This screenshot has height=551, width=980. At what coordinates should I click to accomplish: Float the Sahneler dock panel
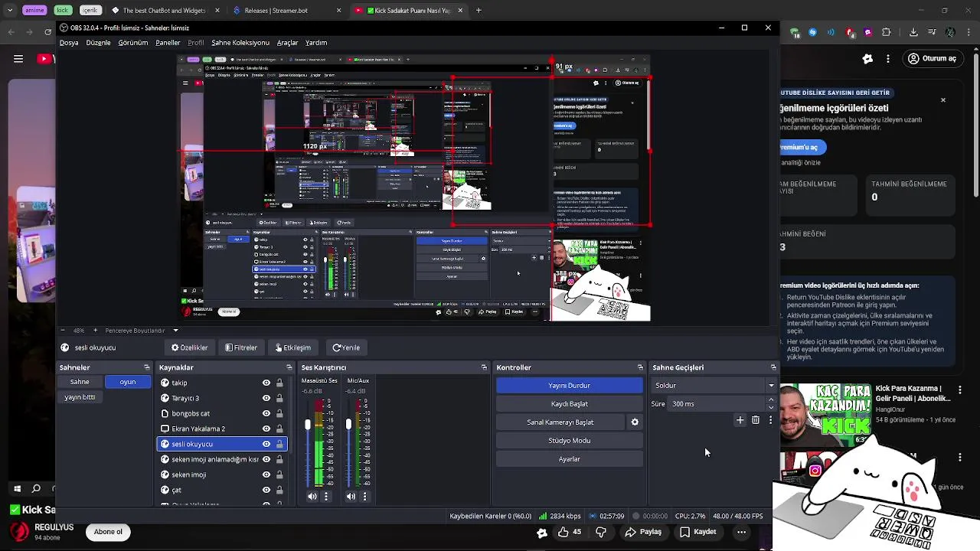click(147, 367)
